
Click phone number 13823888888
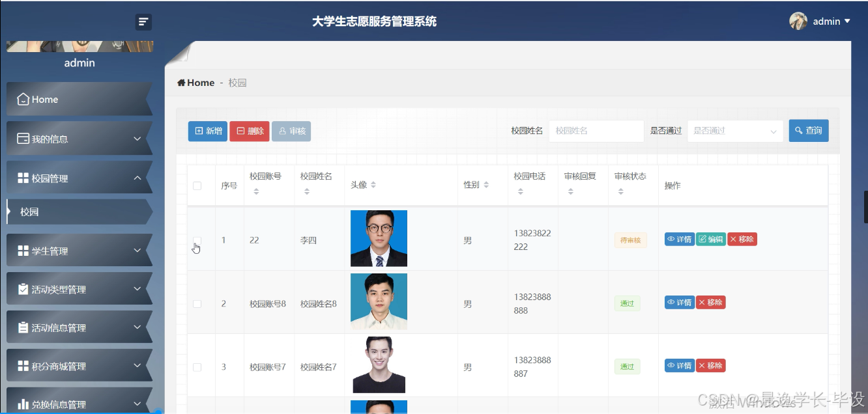click(532, 303)
